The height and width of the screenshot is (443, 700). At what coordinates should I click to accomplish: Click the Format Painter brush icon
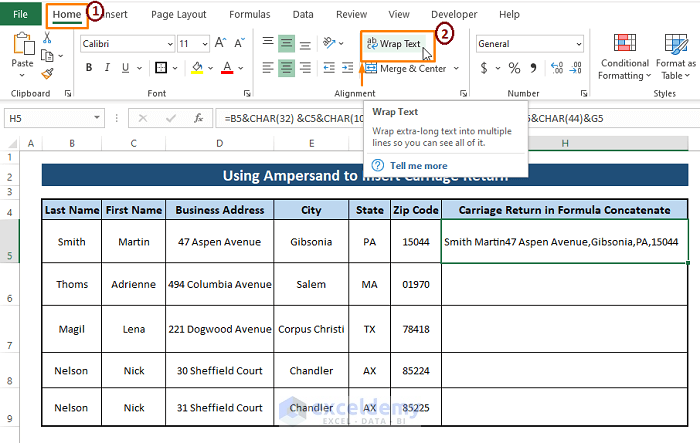coord(48,73)
